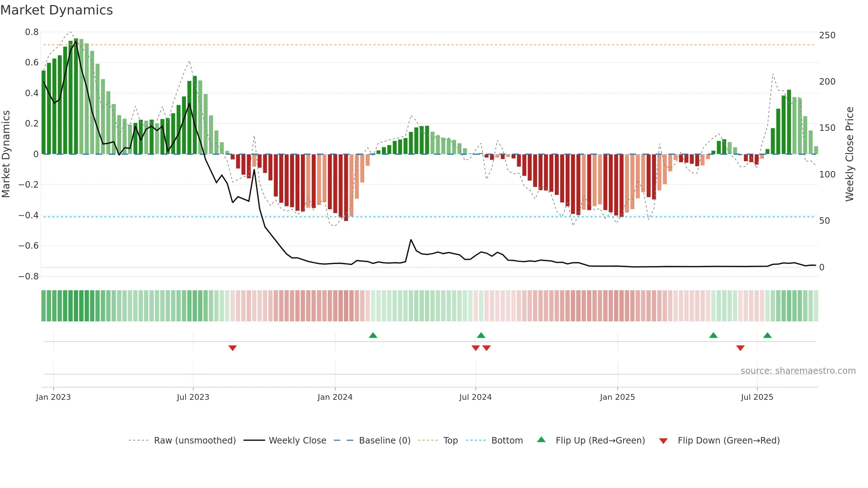The width and height of the screenshot is (868, 488).
Task: Select the second flip-down marker after Jul 2024
Action: (x=486, y=348)
